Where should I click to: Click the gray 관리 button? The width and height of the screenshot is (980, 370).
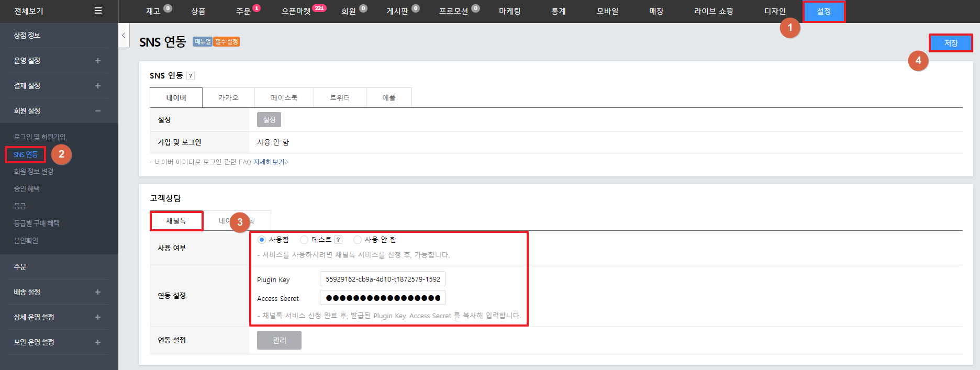coord(279,340)
